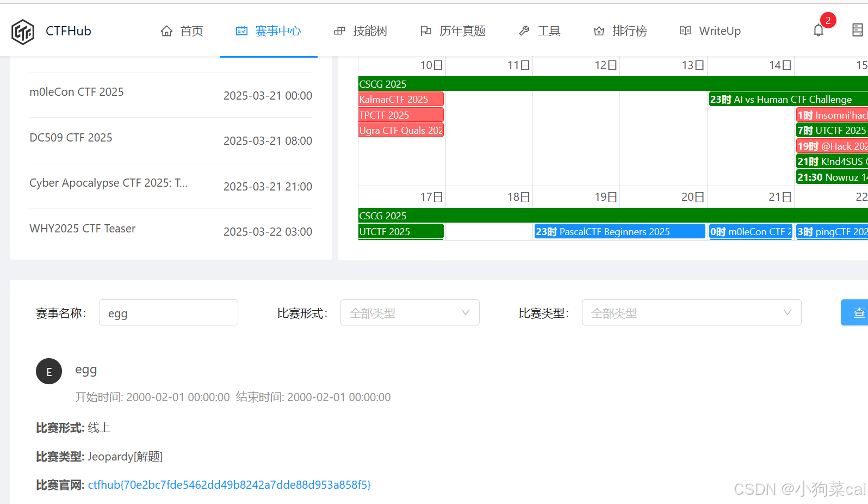The width and height of the screenshot is (868, 504).
Task: Click the Ugra CTF Quals calendar event
Action: pyautogui.click(x=401, y=130)
